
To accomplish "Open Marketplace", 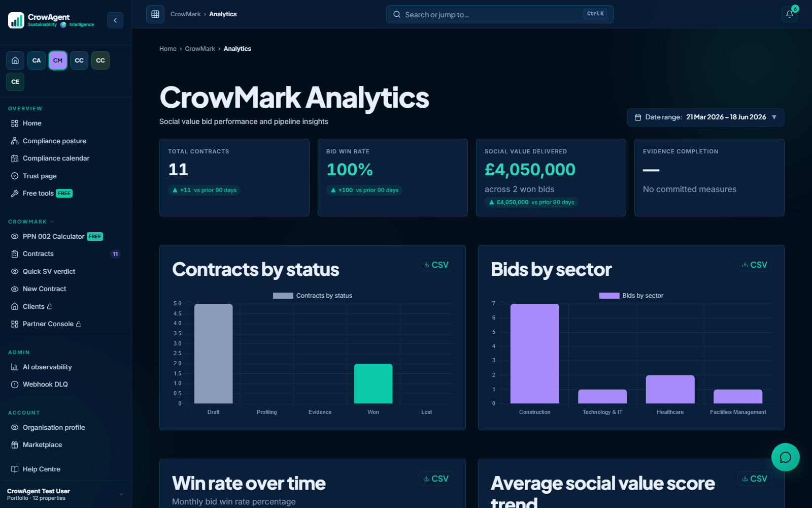I will pyautogui.click(x=65, y=445).
